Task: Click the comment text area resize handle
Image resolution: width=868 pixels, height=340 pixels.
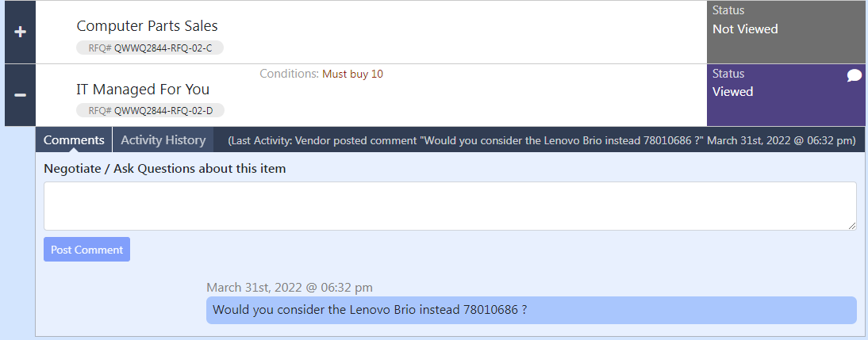Action: point(852,226)
